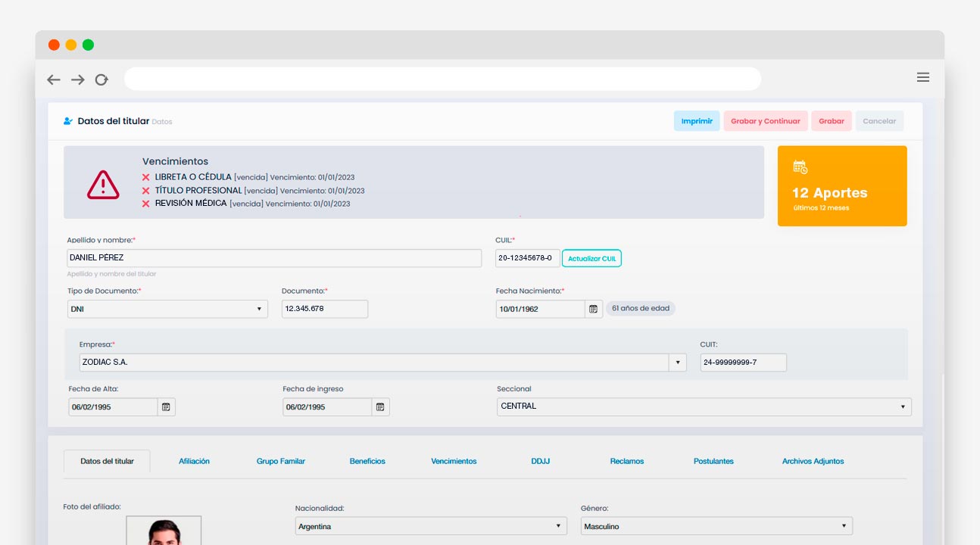Open the Grupo Familiar tab
The width and height of the screenshot is (980, 545).
click(281, 461)
